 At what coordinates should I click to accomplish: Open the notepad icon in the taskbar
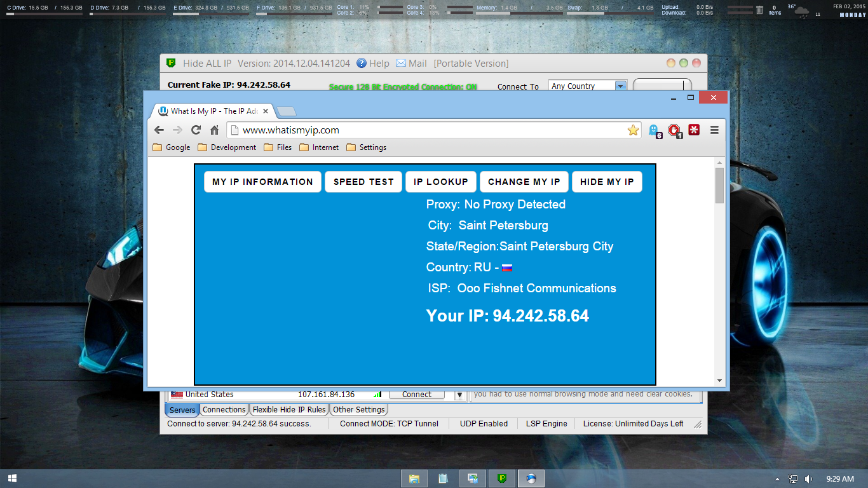pyautogui.click(x=444, y=478)
